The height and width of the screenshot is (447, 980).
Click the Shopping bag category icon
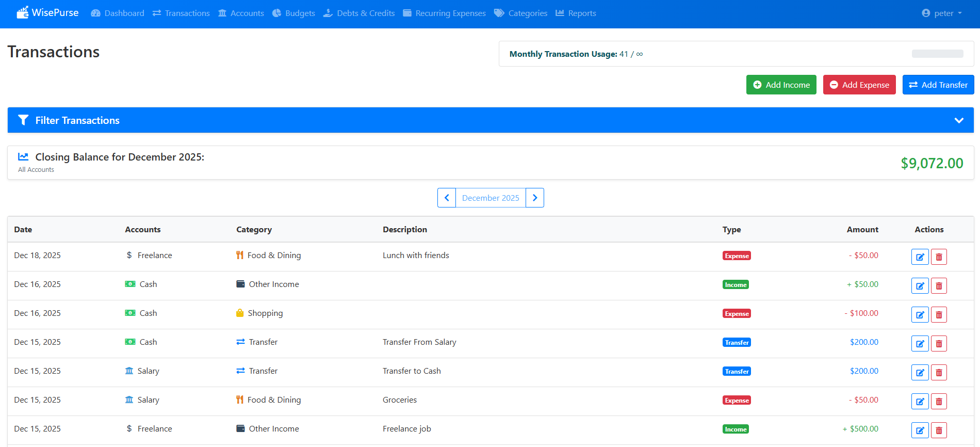click(x=240, y=313)
